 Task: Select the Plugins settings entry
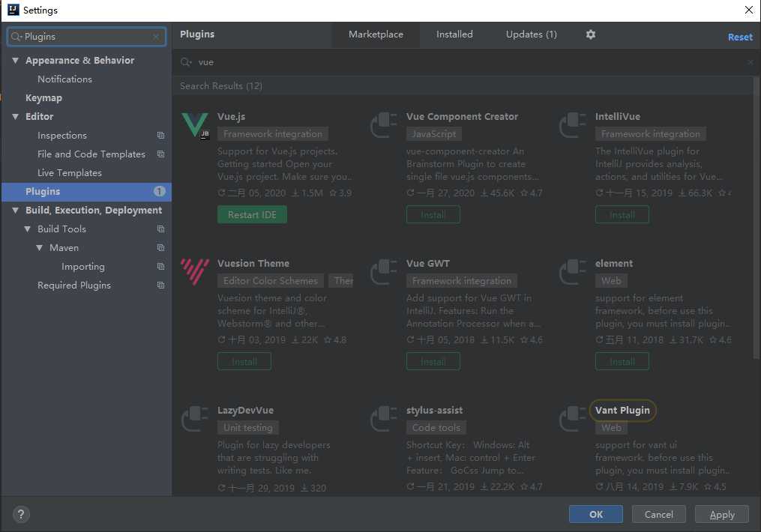click(x=86, y=192)
